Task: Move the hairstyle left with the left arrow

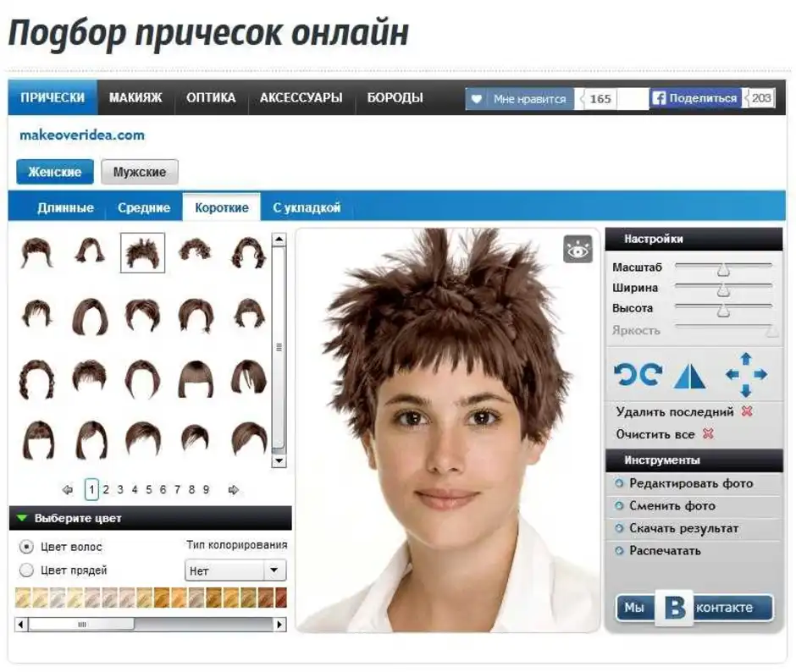Action: [x=732, y=375]
